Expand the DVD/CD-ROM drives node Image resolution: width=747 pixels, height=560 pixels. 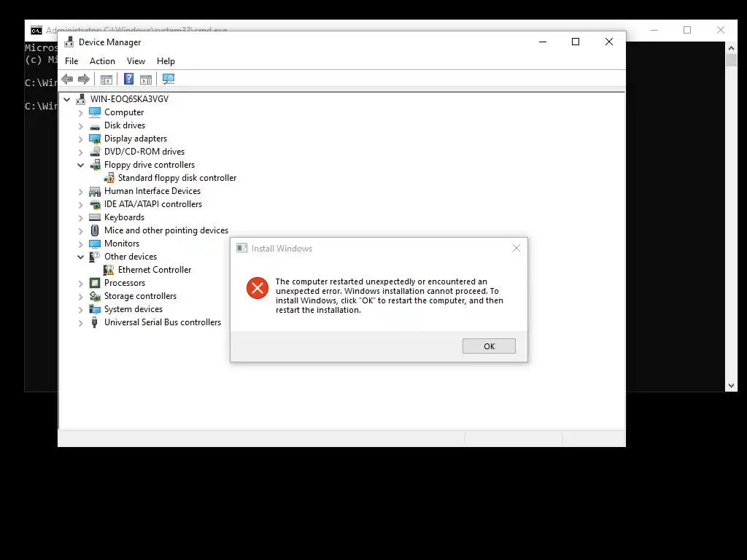click(80, 152)
